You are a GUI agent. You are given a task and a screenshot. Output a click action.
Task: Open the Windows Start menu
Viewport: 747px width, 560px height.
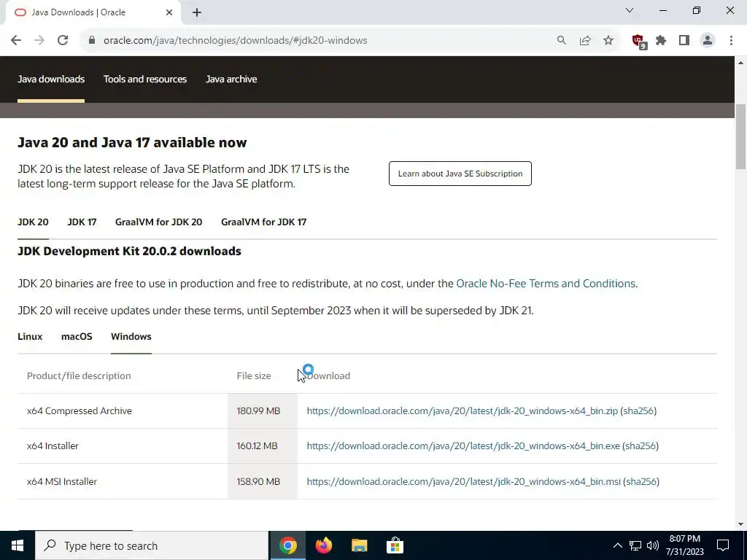18,545
